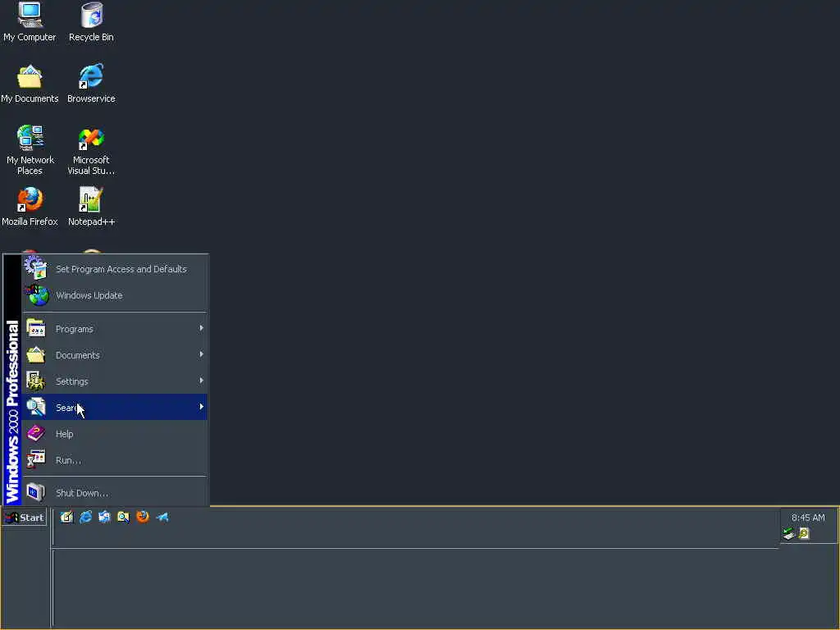Expand the Documents submenu arrow
The height and width of the screenshot is (630, 840).
pos(202,354)
